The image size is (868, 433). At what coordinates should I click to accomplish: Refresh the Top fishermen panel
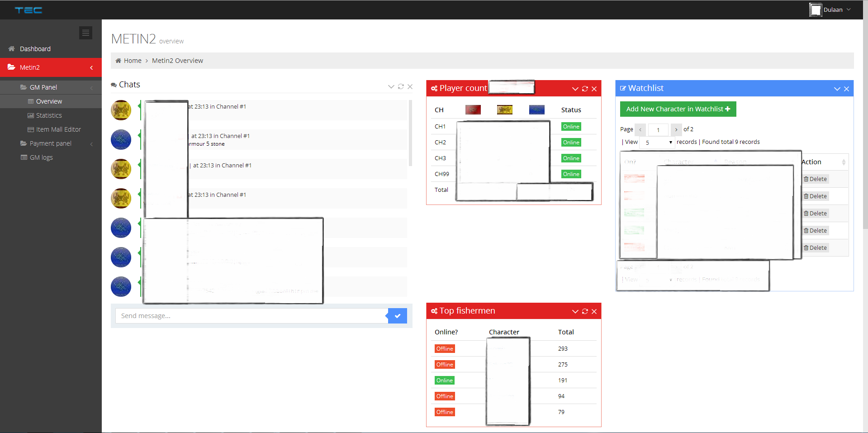pos(585,311)
